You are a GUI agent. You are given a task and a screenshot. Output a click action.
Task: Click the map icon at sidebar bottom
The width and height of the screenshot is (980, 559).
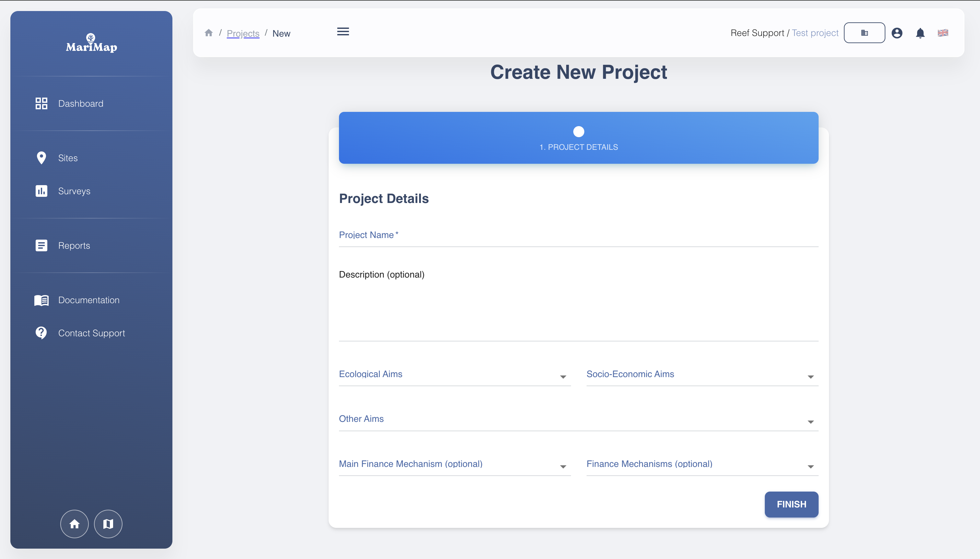[x=108, y=524]
